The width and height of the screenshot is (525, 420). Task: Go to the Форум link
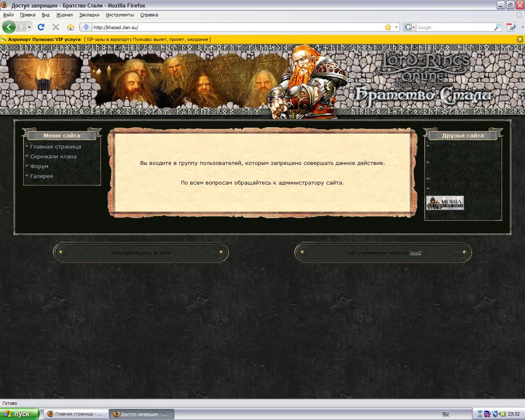tap(39, 166)
